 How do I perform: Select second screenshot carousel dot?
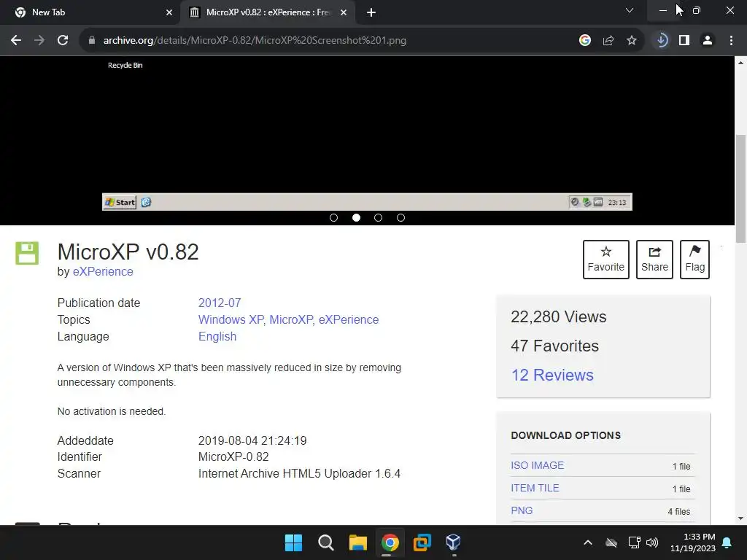356,217
